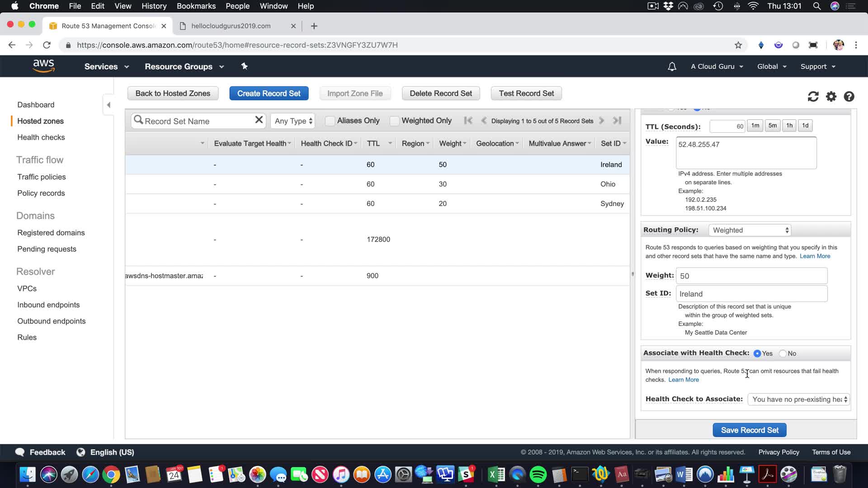The width and height of the screenshot is (868, 488).
Task: Click the AWS logo home icon
Action: point(43,66)
